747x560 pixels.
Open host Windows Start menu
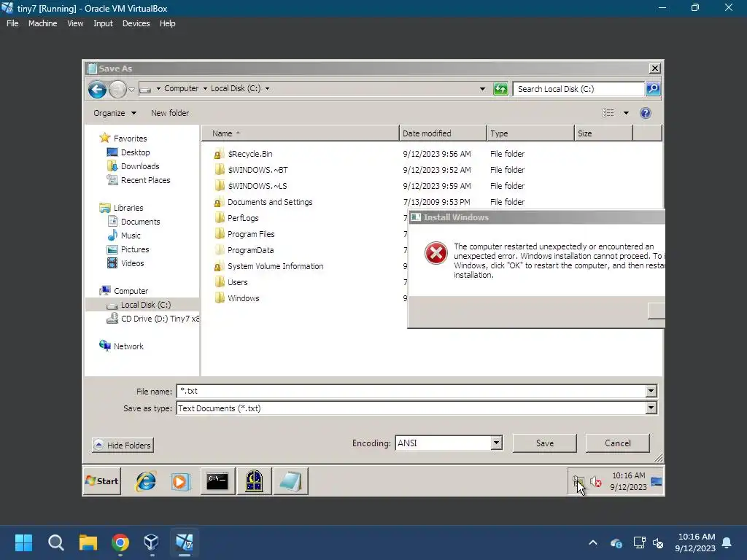(23, 542)
